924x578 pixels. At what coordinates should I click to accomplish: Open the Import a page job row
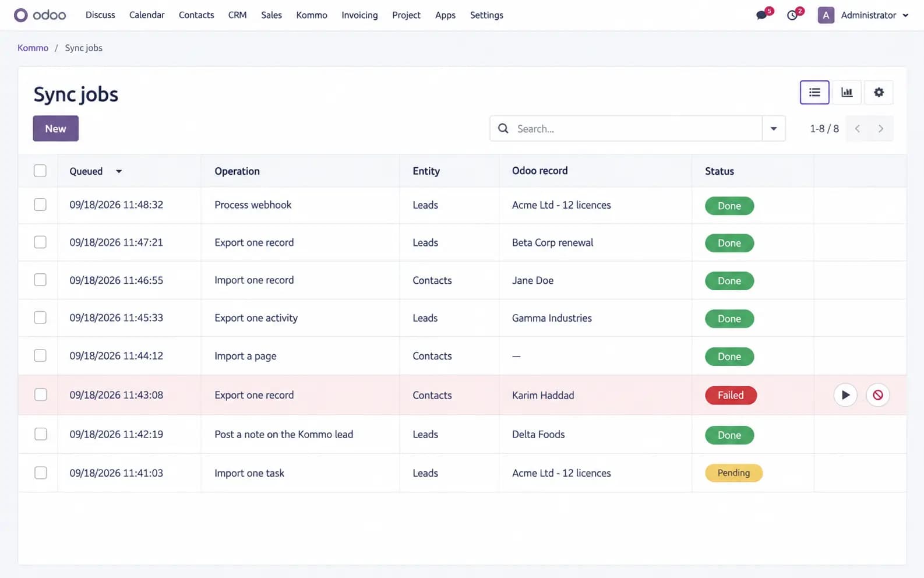pyautogui.click(x=462, y=355)
